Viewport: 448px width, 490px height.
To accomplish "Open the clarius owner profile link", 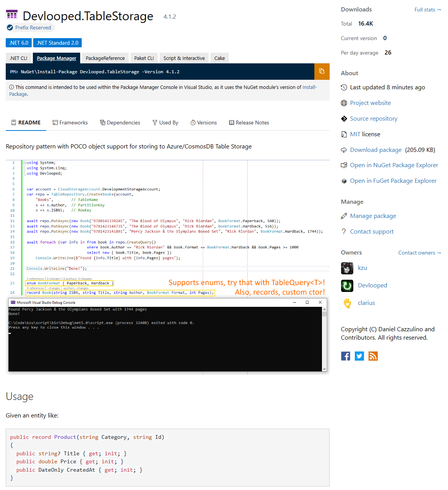I will point(366,303).
